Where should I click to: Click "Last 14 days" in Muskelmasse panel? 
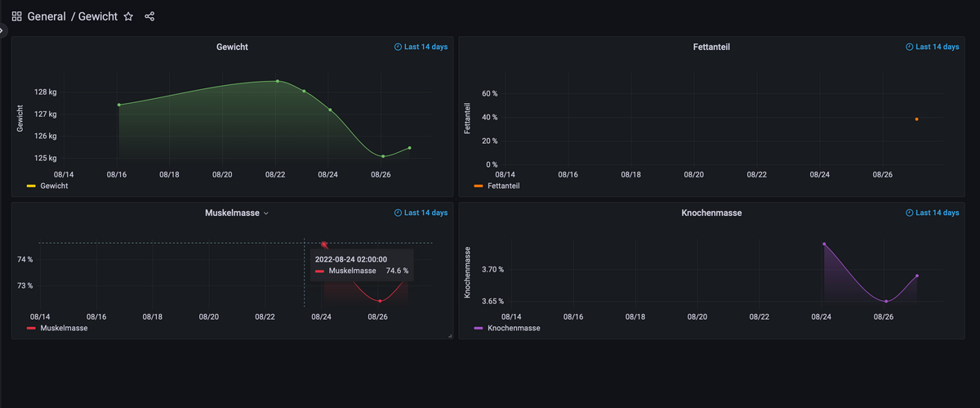point(425,213)
